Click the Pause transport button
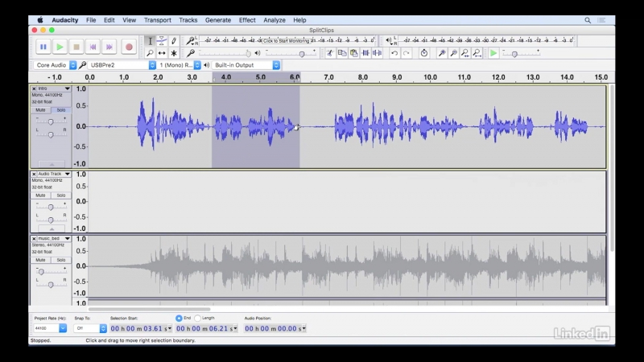The image size is (644, 362). pos(43,47)
